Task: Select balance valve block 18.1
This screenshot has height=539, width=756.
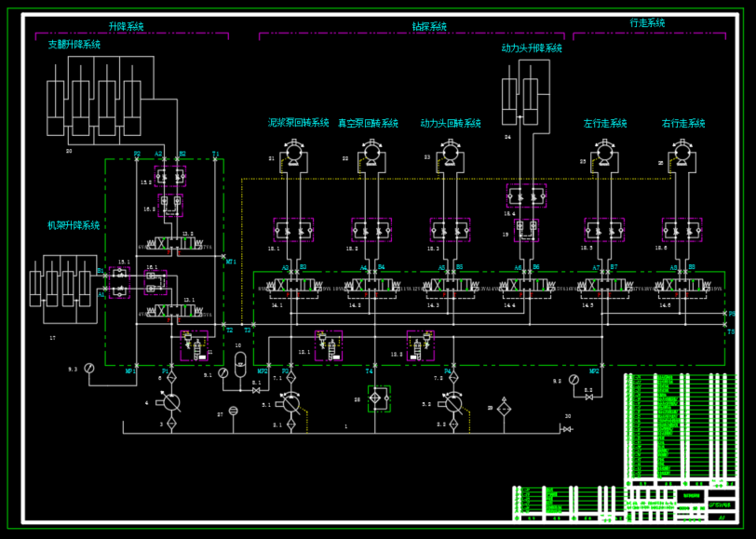Action: coord(293,230)
